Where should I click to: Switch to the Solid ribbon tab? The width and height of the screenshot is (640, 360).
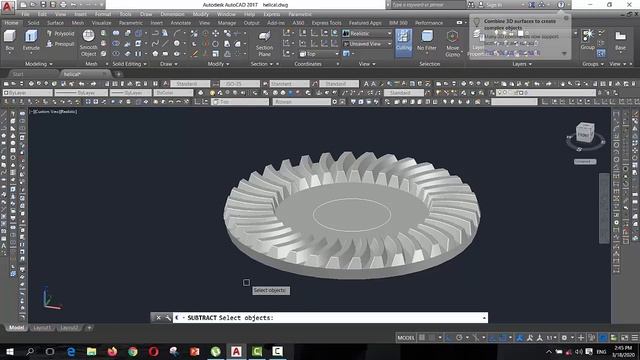(33, 23)
